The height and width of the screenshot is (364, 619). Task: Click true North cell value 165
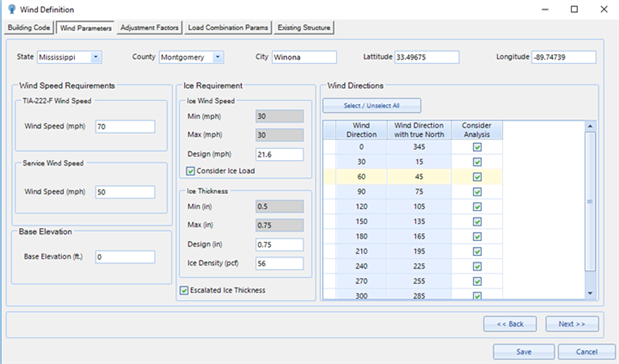[419, 236]
